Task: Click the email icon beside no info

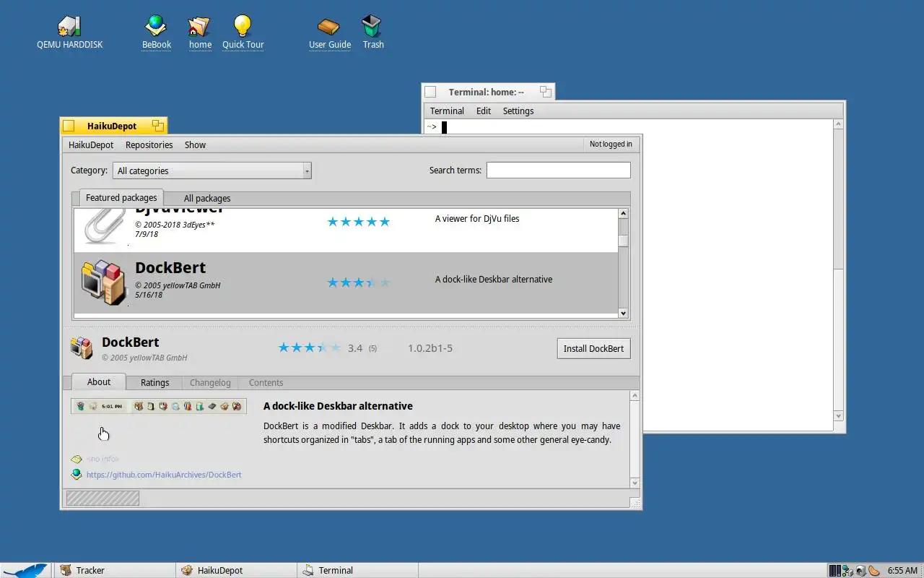Action: coord(77,459)
